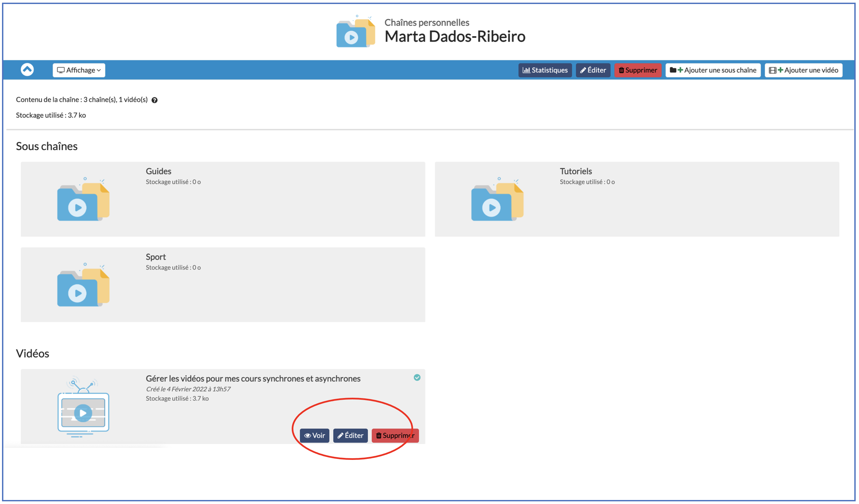This screenshot has width=859, height=504.
Task: Click the green checkmark status icon on video
Action: click(x=417, y=378)
